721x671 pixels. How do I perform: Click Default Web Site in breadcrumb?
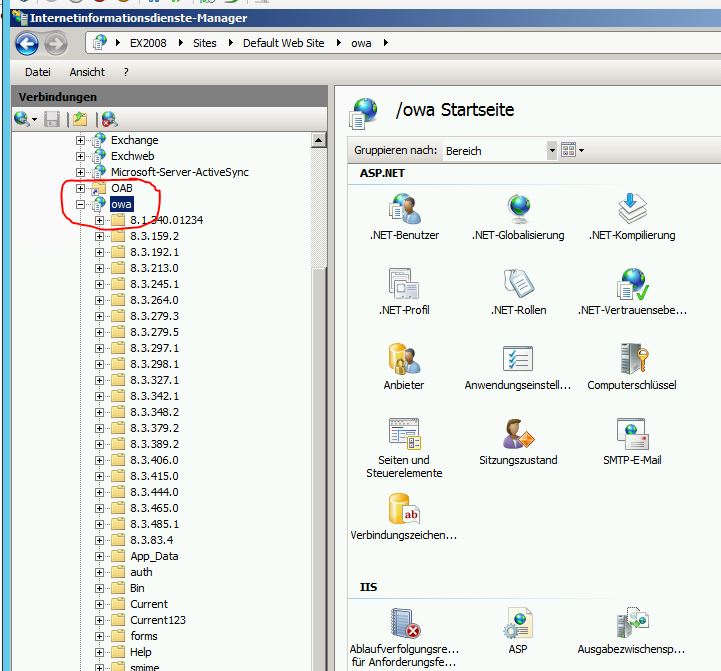[x=283, y=43]
